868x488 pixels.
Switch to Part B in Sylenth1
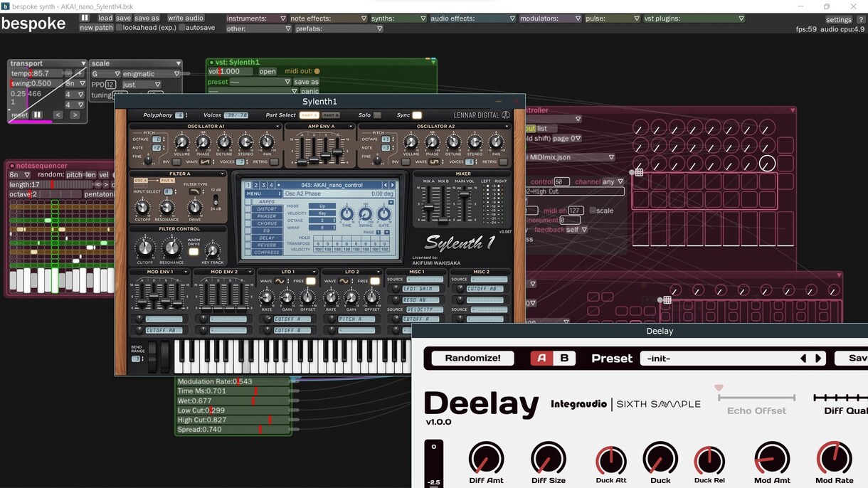pos(332,115)
